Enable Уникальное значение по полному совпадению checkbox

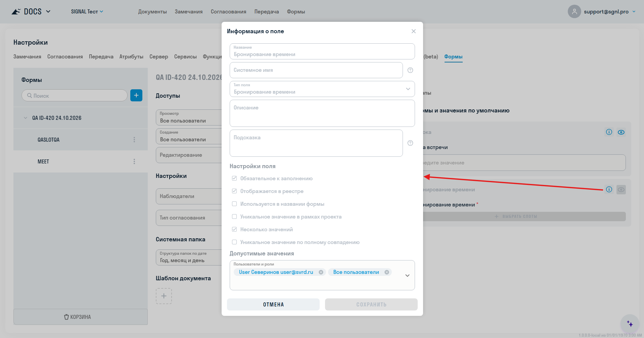click(x=234, y=242)
